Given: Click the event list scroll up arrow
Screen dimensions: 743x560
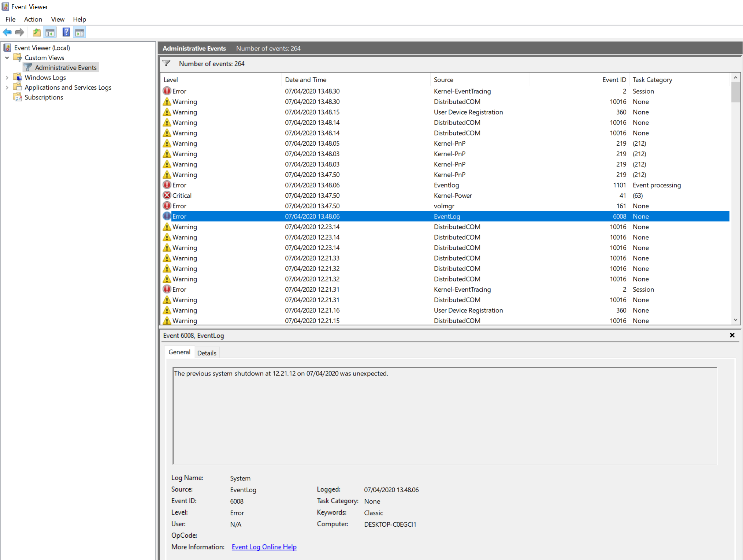Looking at the screenshot, I should click(x=735, y=77).
